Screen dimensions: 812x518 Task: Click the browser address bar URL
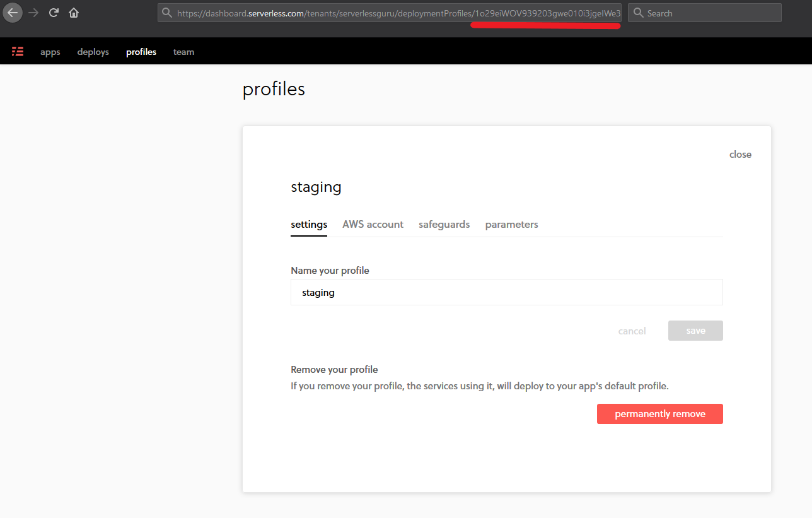coord(389,13)
